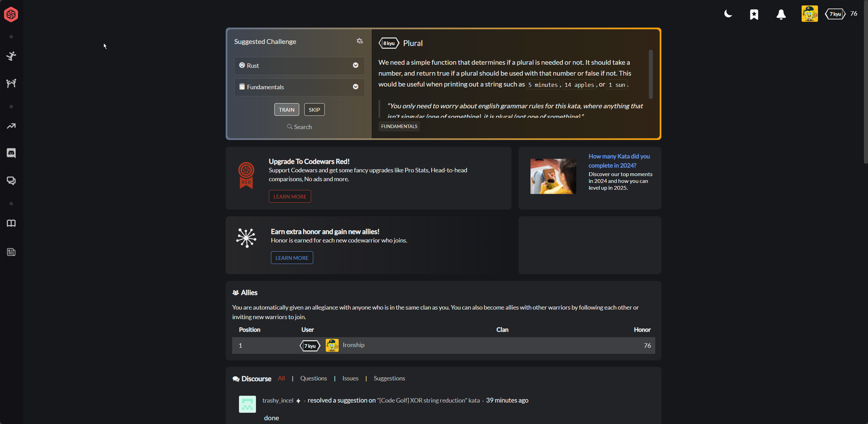Screen dimensions: 868x424
Task: Select the Questions tab in Discourse
Action: click(x=314, y=378)
